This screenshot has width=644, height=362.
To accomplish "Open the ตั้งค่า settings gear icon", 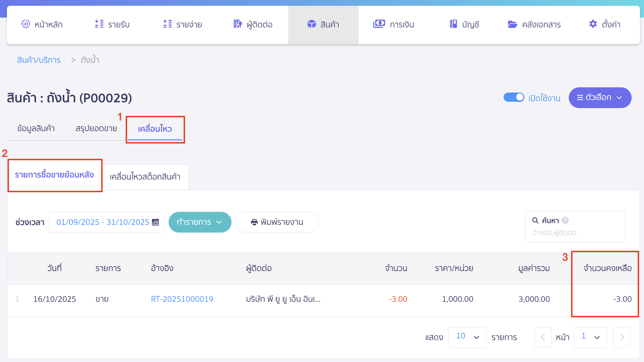I will coord(593,24).
